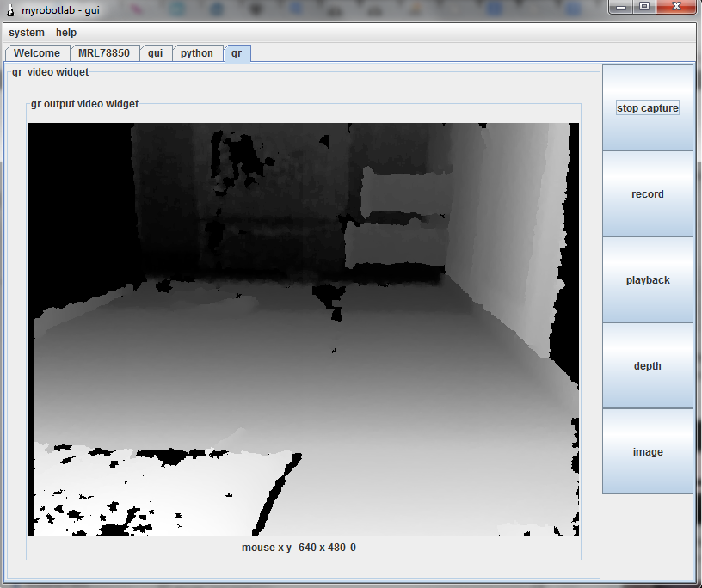
Task: Show the image view
Action: pos(648,451)
